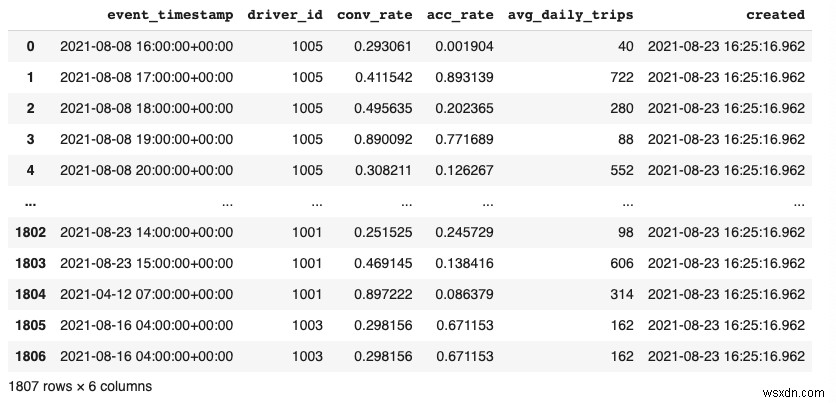Viewport: 836px width, 403px height.
Task: Click avg_daily_trips value 722
Action: (x=622, y=77)
